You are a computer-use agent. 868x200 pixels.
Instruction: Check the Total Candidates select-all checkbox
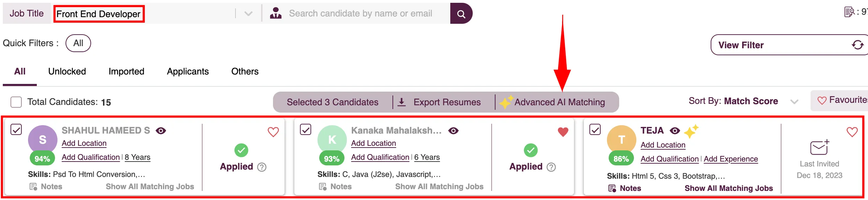pos(16,102)
